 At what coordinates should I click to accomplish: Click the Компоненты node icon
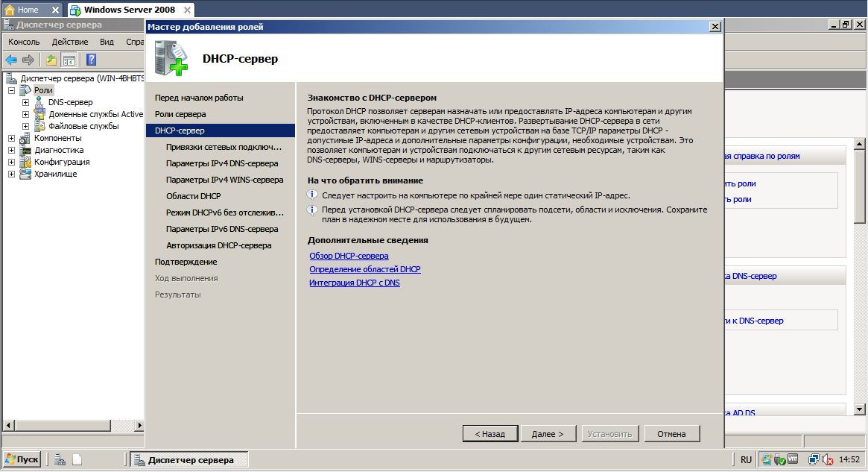point(25,138)
